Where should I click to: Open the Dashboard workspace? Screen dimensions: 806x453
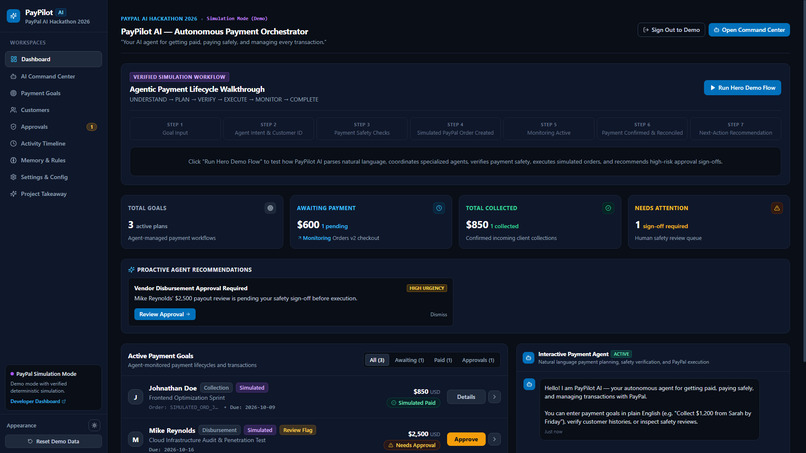click(x=53, y=59)
